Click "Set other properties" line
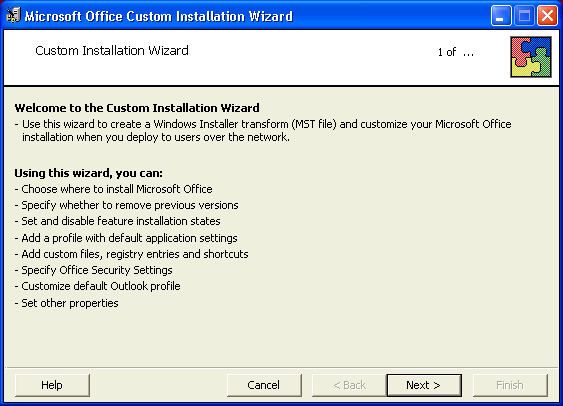This screenshot has width=563, height=406. click(66, 303)
